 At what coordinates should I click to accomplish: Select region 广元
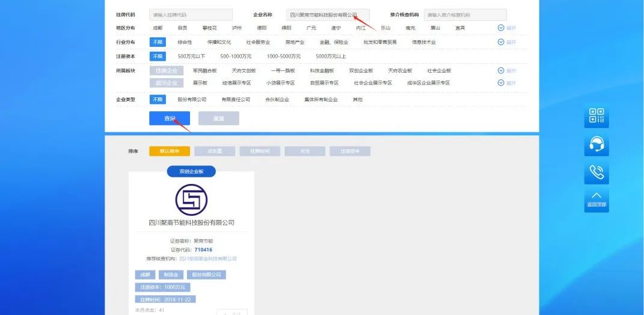point(311,28)
